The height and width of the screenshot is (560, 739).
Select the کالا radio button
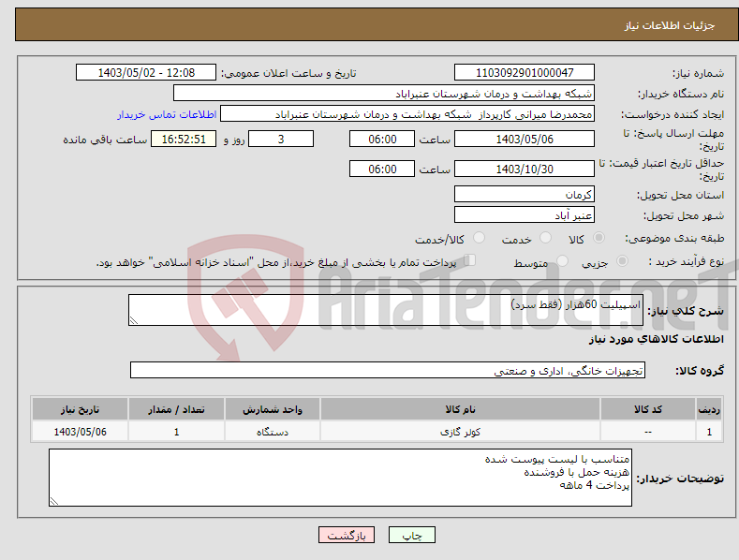[599, 238]
